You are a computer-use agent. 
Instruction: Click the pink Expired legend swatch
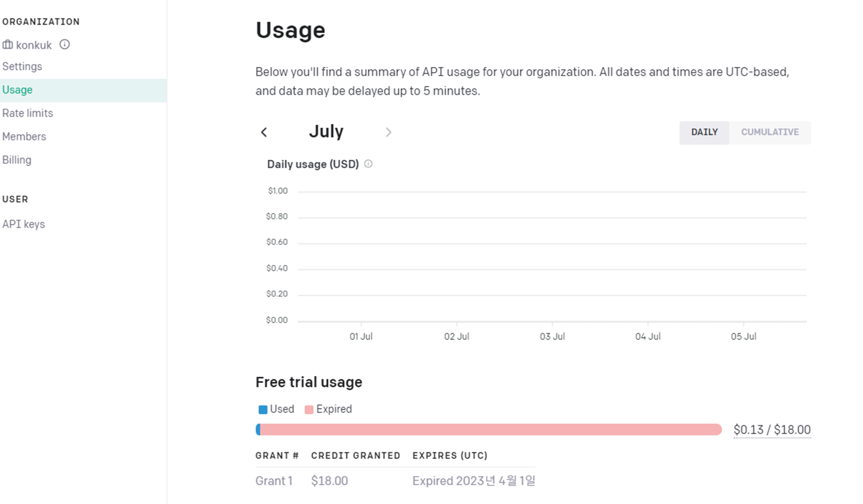coord(309,410)
